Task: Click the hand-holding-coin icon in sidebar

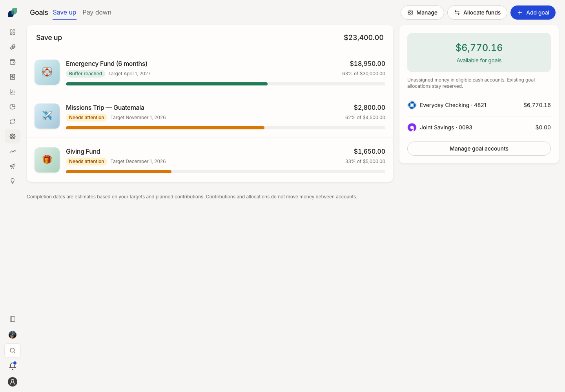Action: pos(13,47)
